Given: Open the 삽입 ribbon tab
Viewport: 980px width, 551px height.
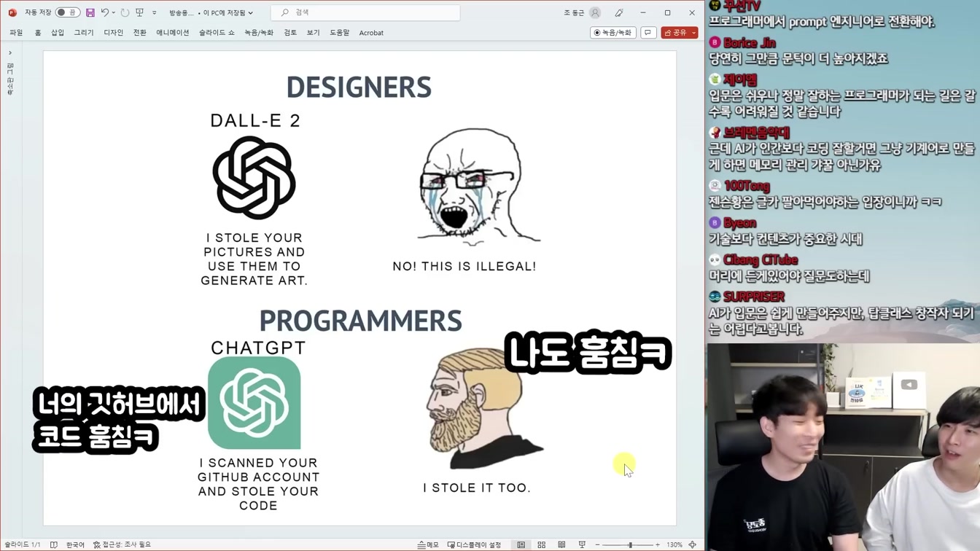Looking at the screenshot, I should pyautogui.click(x=58, y=33).
